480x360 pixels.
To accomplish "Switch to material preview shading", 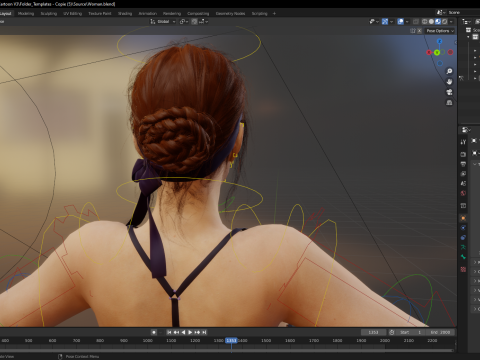I will coord(438,22).
